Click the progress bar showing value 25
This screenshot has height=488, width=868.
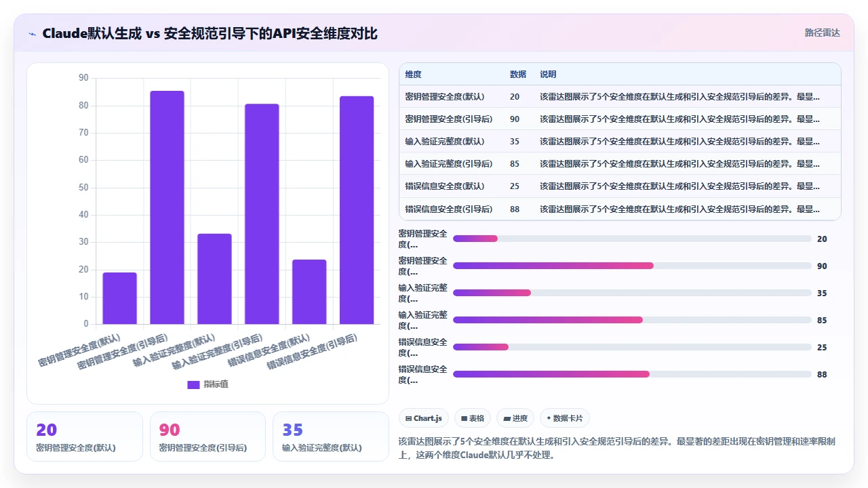pos(632,347)
